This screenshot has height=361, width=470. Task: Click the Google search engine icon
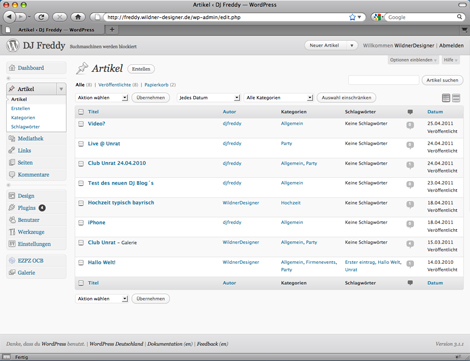[377, 17]
